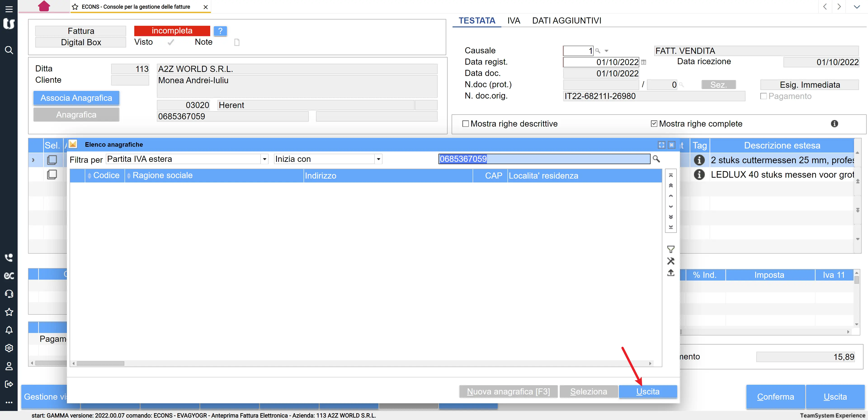Viewport: 868px width, 420px height.
Task: Open the Inizia con condition dropdown
Action: [x=378, y=159]
